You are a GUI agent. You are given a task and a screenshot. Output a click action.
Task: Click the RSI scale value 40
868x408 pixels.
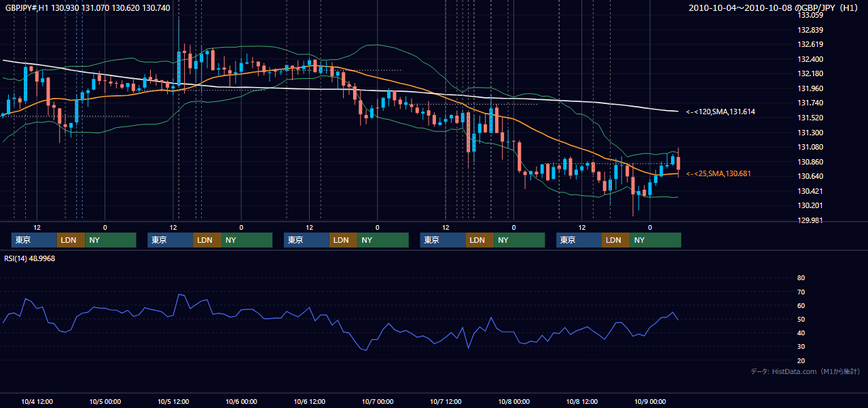pos(801,333)
